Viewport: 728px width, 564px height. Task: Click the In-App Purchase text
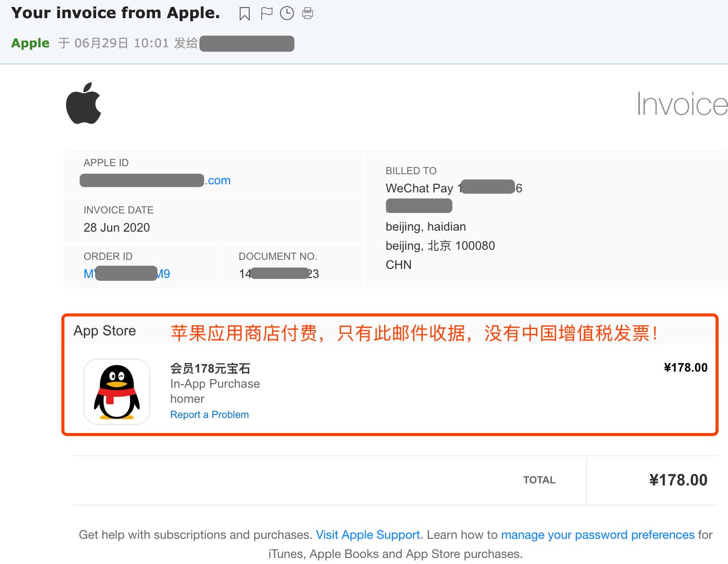[215, 384]
